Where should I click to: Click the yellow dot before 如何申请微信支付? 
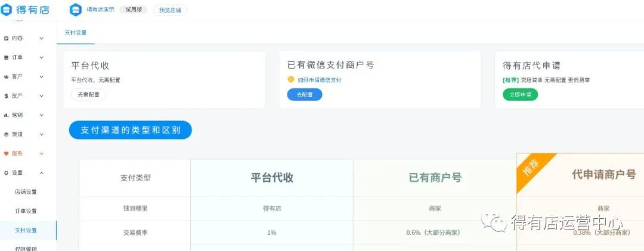[291, 80]
